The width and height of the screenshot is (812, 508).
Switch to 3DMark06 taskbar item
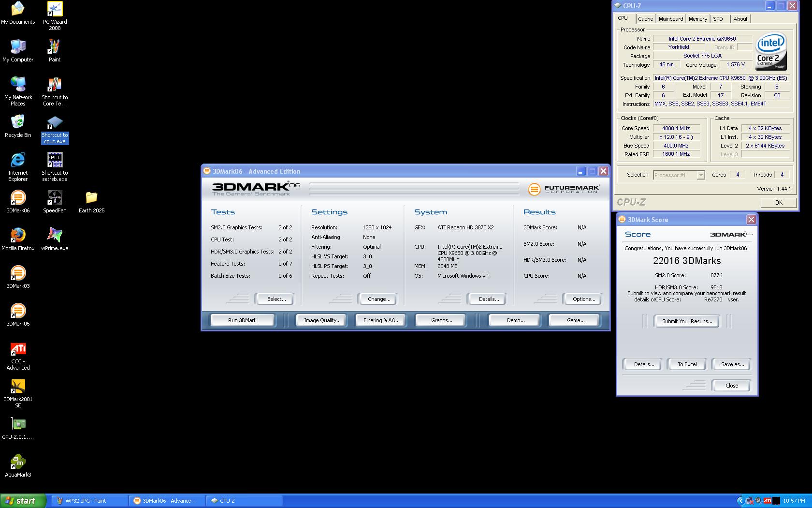point(167,501)
